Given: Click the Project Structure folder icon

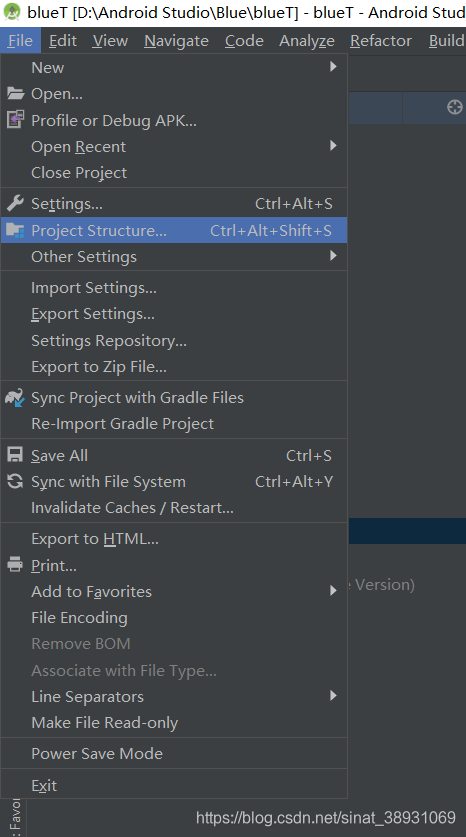Looking at the screenshot, I should [x=15, y=231].
